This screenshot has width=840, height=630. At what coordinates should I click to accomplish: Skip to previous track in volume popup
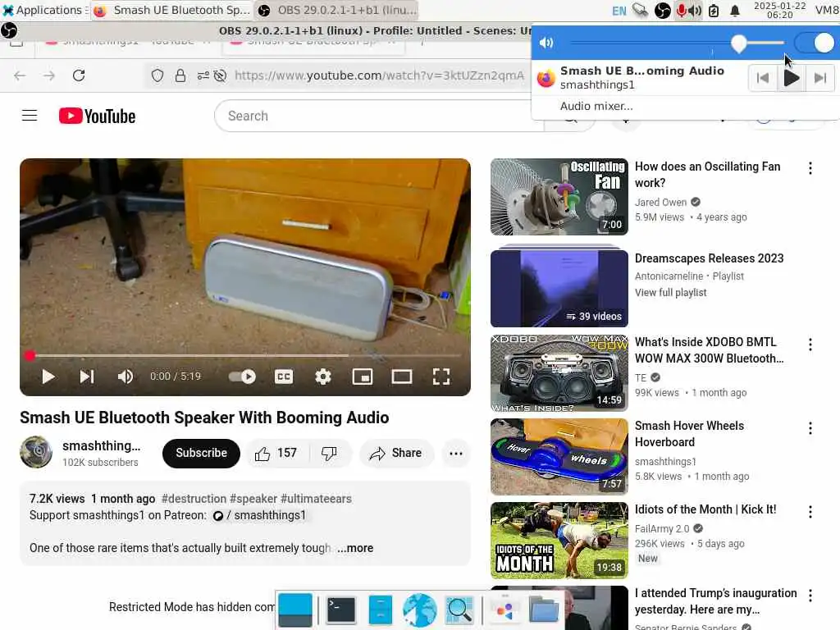coord(763,78)
